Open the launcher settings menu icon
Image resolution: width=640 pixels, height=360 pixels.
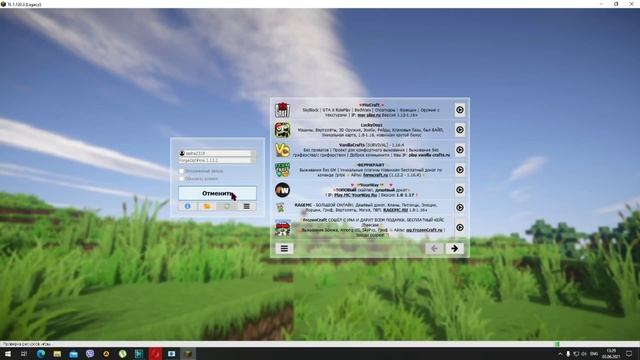click(x=247, y=207)
